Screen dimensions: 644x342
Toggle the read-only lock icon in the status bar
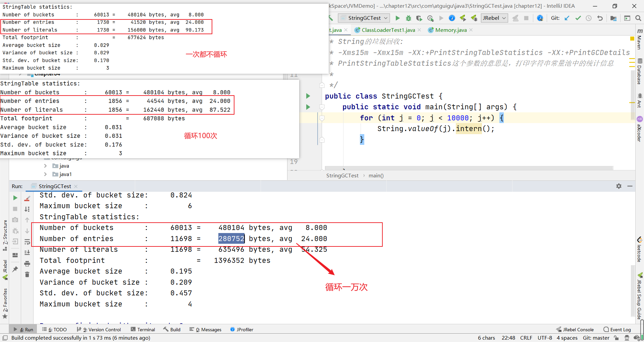click(616, 338)
